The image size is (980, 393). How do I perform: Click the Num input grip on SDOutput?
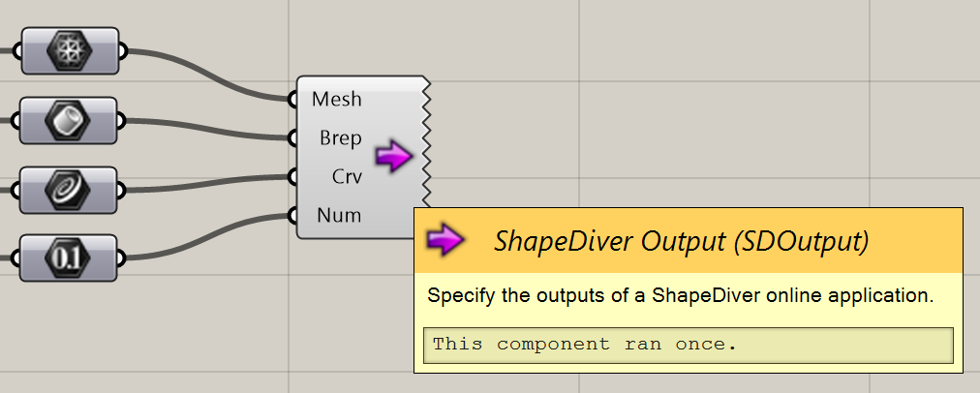pyautogui.click(x=292, y=215)
